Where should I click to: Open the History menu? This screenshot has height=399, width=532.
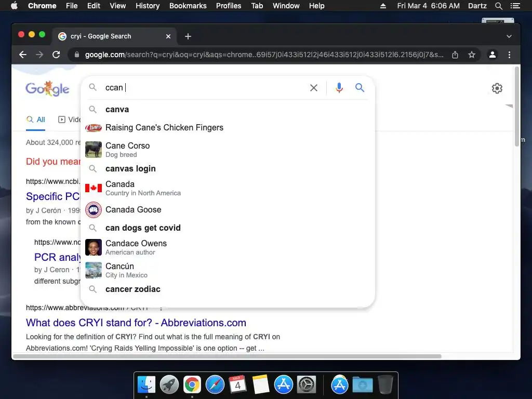pyautogui.click(x=148, y=6)
